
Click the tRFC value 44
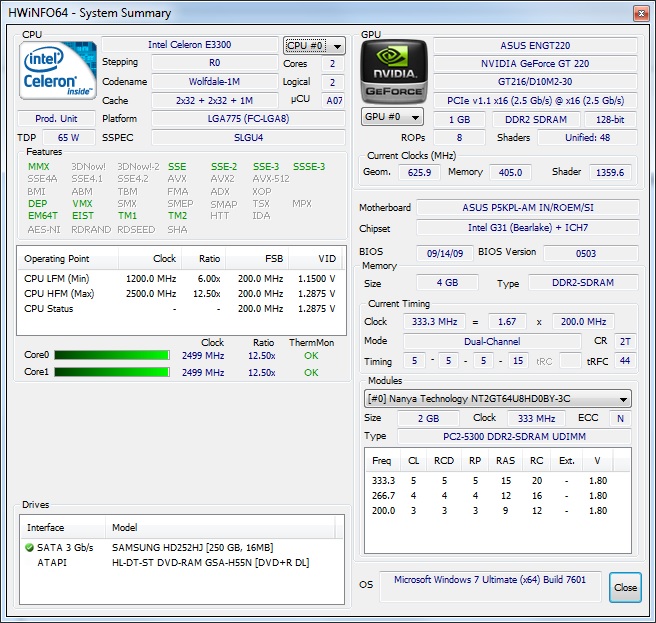point(625,361)
